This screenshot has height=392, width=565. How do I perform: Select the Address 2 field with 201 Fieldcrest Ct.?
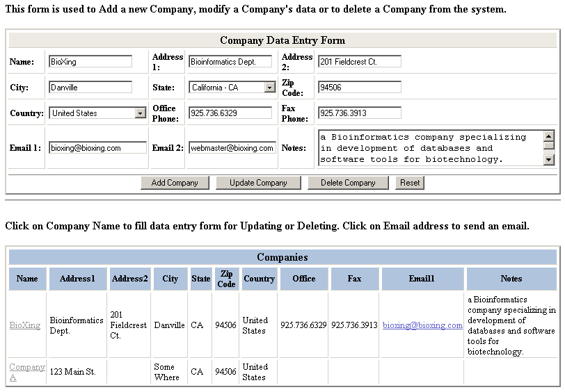(359, 62)
